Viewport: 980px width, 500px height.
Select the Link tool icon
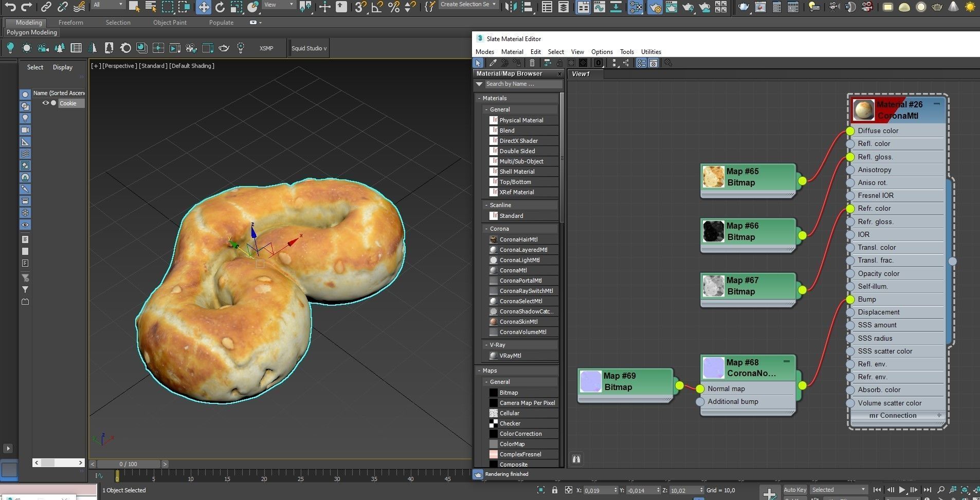tap(46, 7)
